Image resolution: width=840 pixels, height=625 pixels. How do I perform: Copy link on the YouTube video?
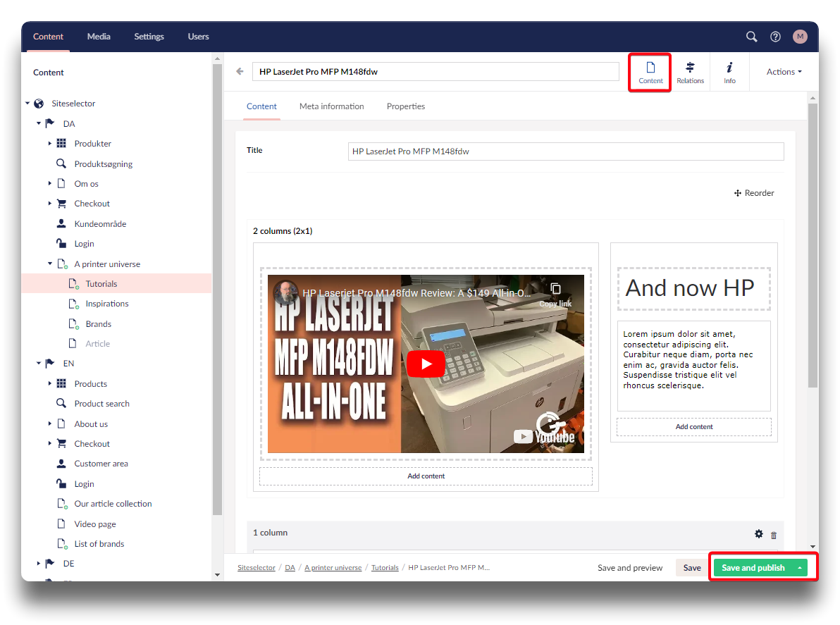[555, 294]
